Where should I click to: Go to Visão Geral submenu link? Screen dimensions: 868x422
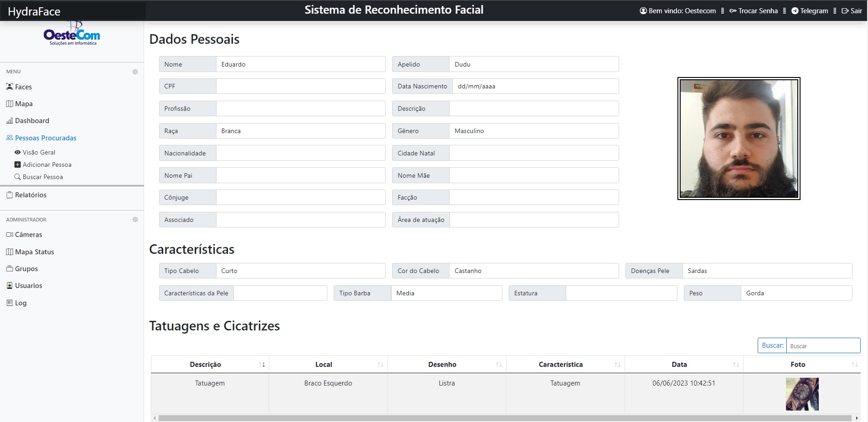coord(39,152)
